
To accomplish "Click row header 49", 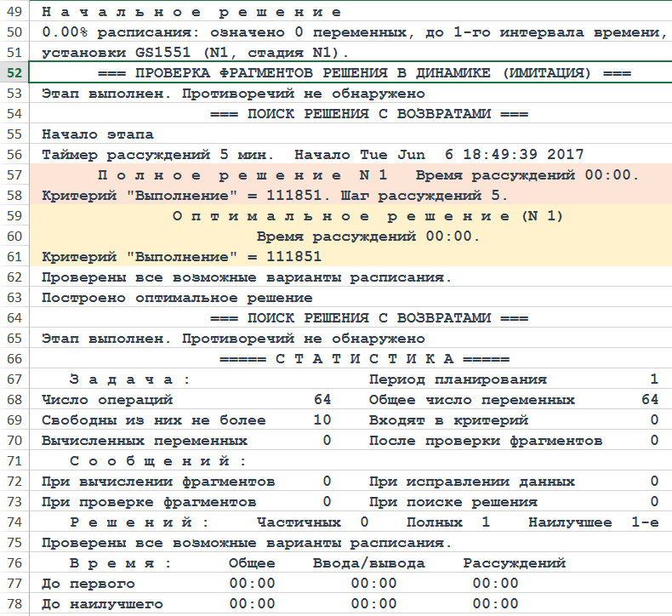I will coord(14,12).
